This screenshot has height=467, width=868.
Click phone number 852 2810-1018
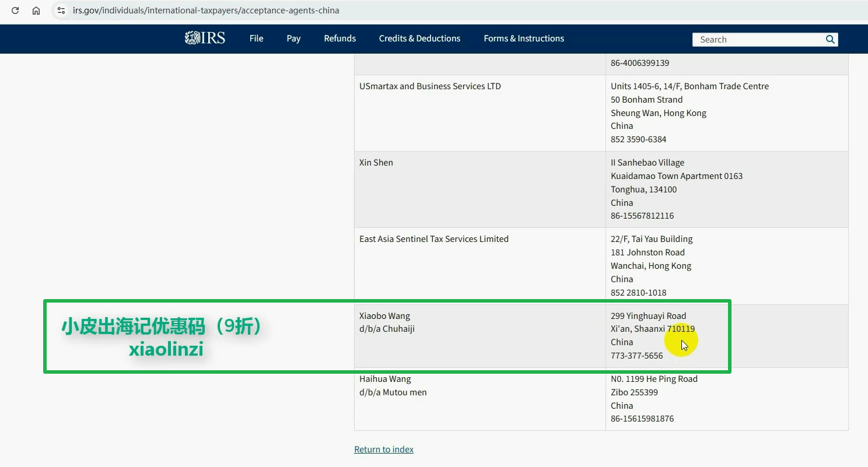click(638, 293)
